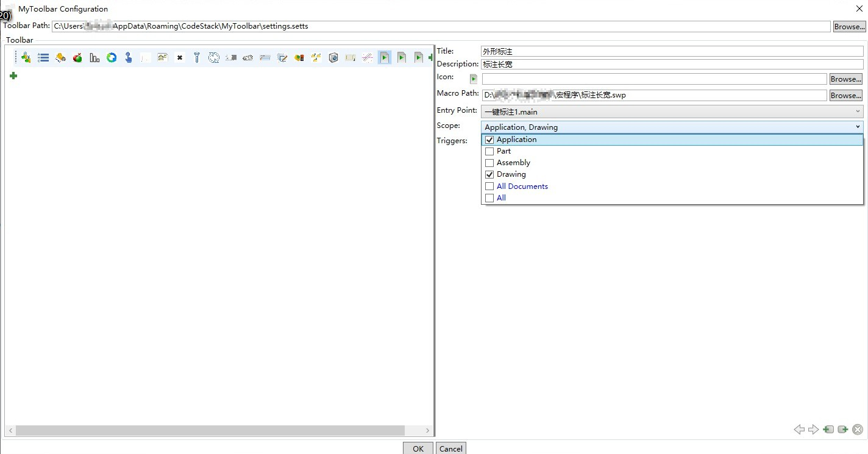Insert new macro after the selected one
This screenshot has width=868, height=454.
click(x=843, y=430)
